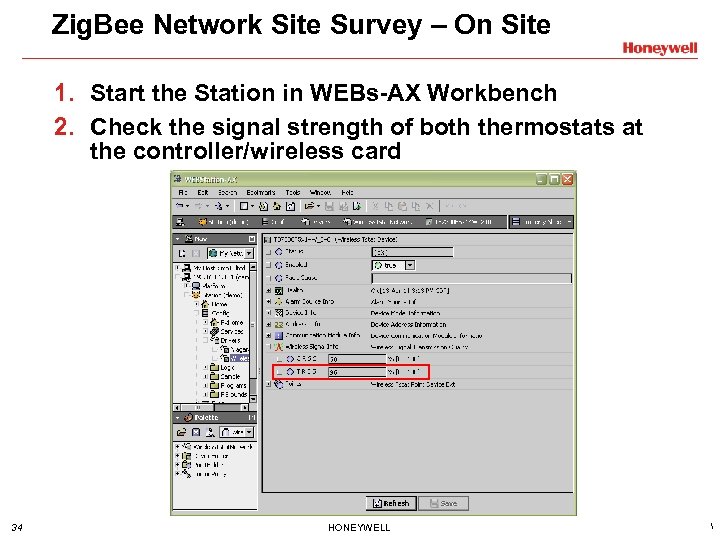This screenshot has width=720, height=540.
Task: Collapse the Wireless Signal Info row
Action: click(x=269, y=347)
